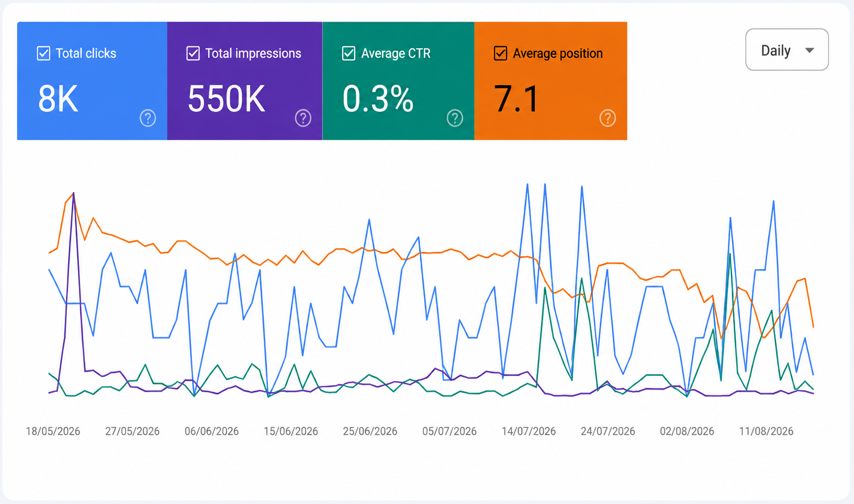Viewport: 854px width, 504px height.
Task: Click the 0.3% average CTR value
Action: (378, 99)
